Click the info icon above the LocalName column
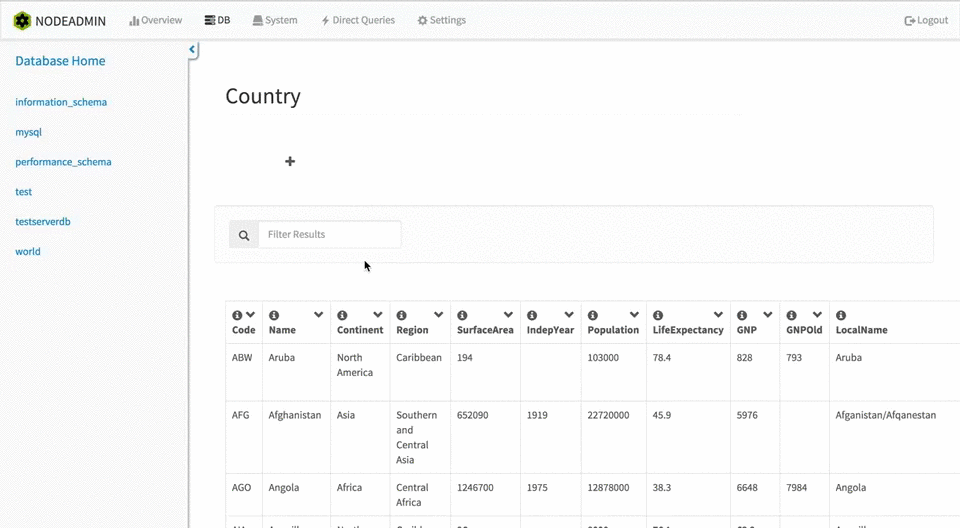 tap(841, 315)
